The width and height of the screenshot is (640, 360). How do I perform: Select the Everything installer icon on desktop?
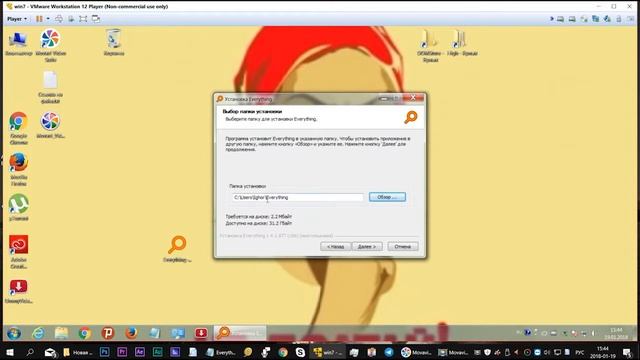(177, 249)
